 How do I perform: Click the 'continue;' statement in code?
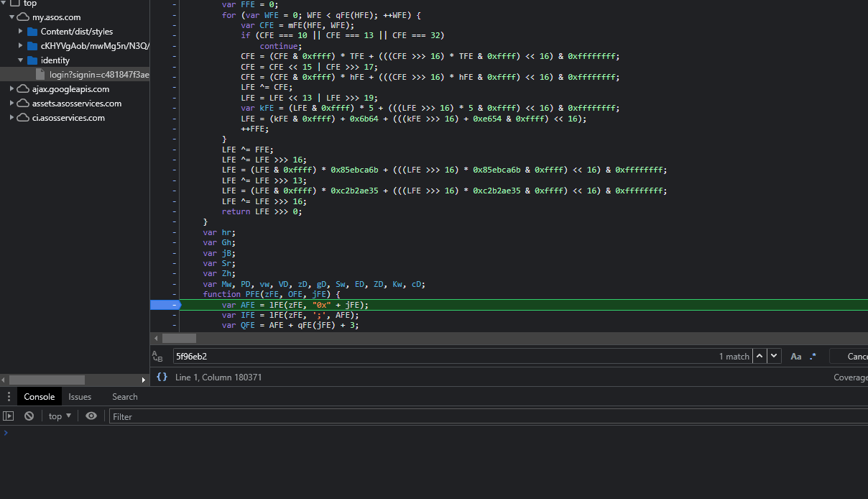(x=281, y=46)
